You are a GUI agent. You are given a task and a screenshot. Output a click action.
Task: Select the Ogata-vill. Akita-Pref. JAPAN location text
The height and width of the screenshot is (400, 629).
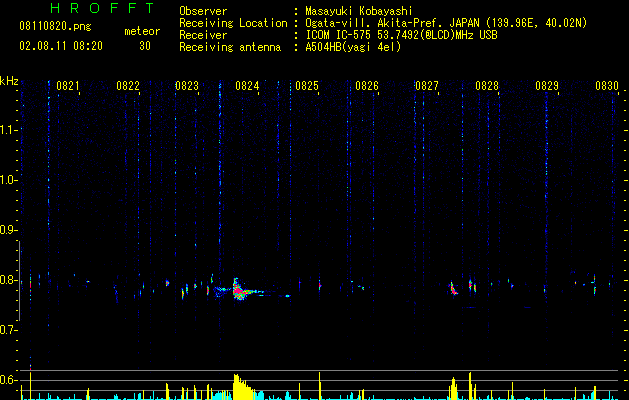(x=446, y=23)
